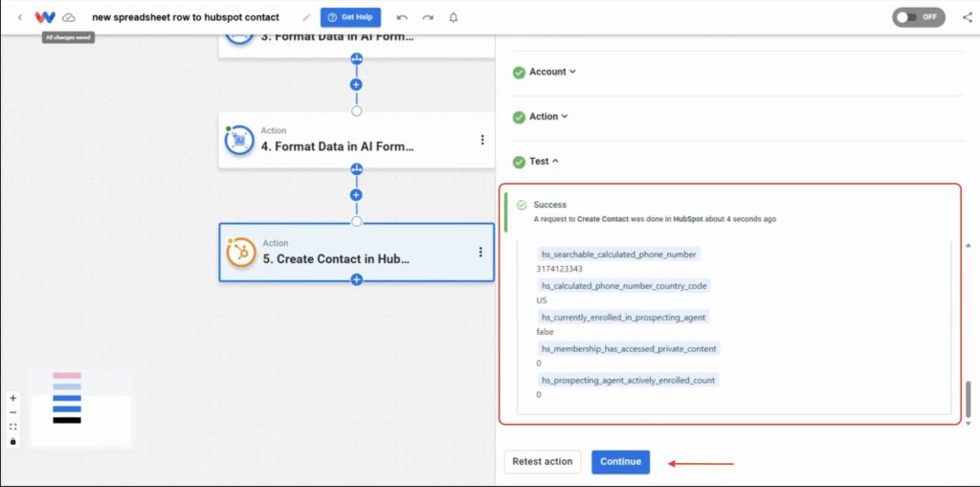
Task: Click the back arrow in the header
Action: point(20,17)
